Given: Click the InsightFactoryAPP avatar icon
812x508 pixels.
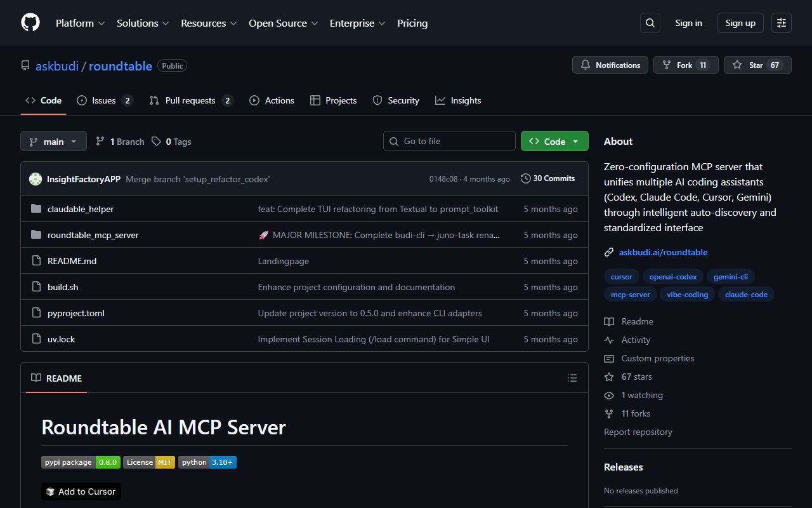Looking at the screenshot, I should (x=36, y=179).
